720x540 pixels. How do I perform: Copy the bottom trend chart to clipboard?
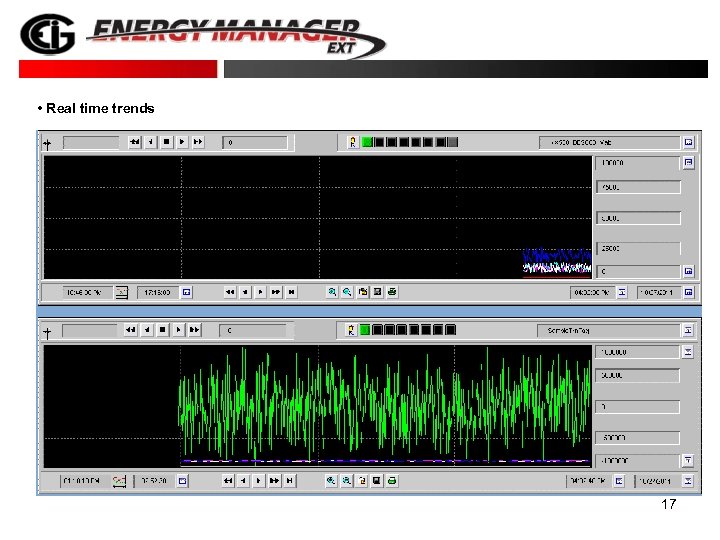coord(362,481)
